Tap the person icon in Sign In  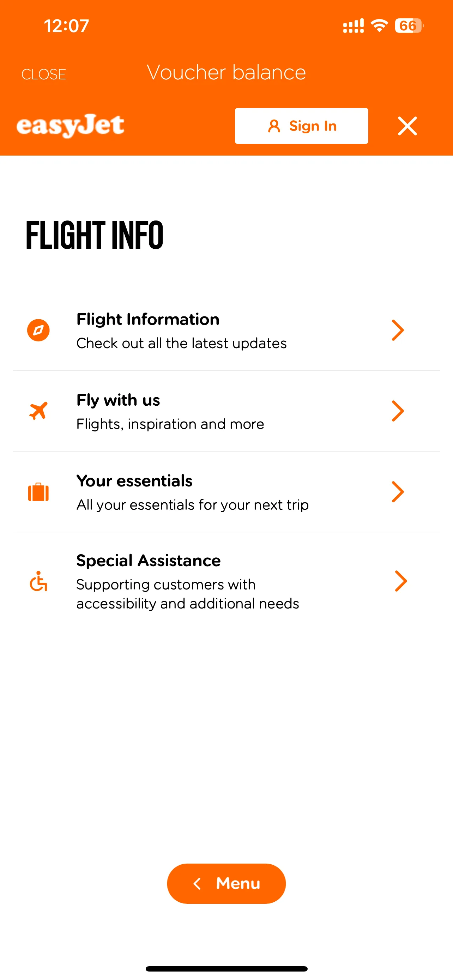(274, 126)
